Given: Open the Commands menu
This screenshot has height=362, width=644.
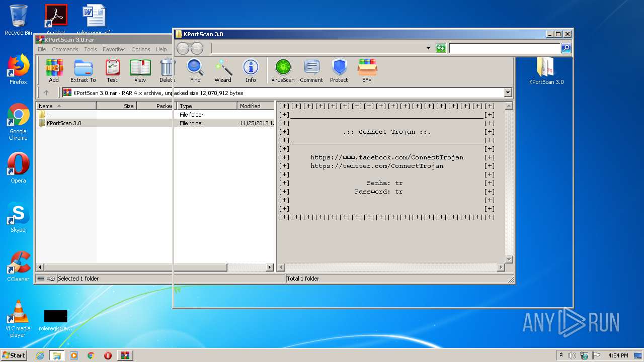Looking at the screenshot, I should (x=65, y=49).
